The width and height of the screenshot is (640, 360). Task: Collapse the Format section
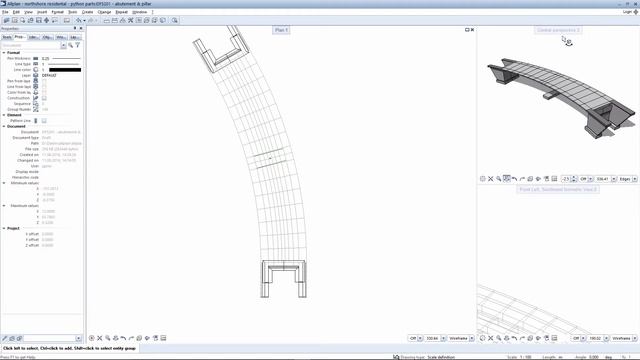pos(4,53)
